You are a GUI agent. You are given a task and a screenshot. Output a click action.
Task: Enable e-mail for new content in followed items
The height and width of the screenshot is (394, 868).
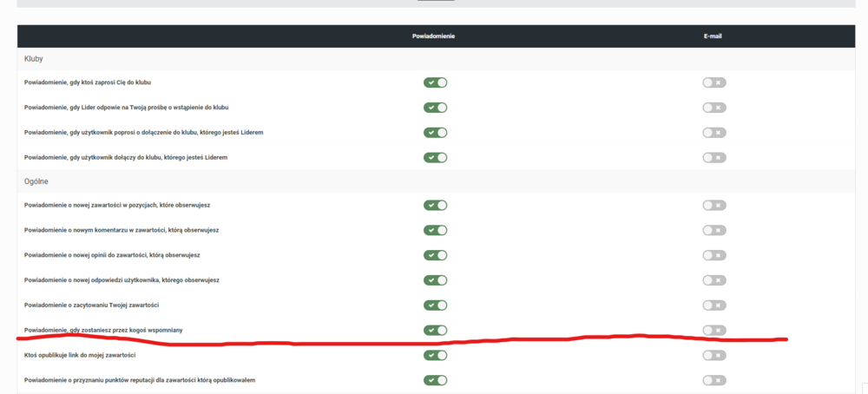click(x=714, y=206)
